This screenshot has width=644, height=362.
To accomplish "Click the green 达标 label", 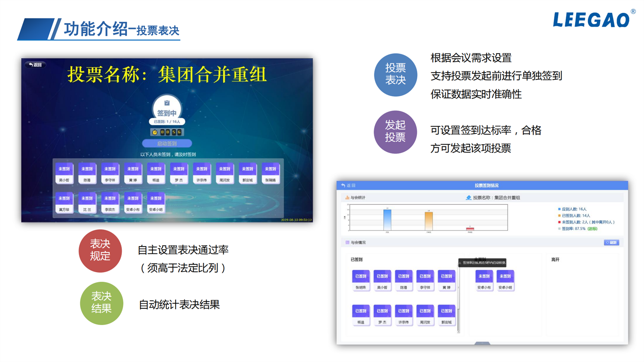I will 592,229.
